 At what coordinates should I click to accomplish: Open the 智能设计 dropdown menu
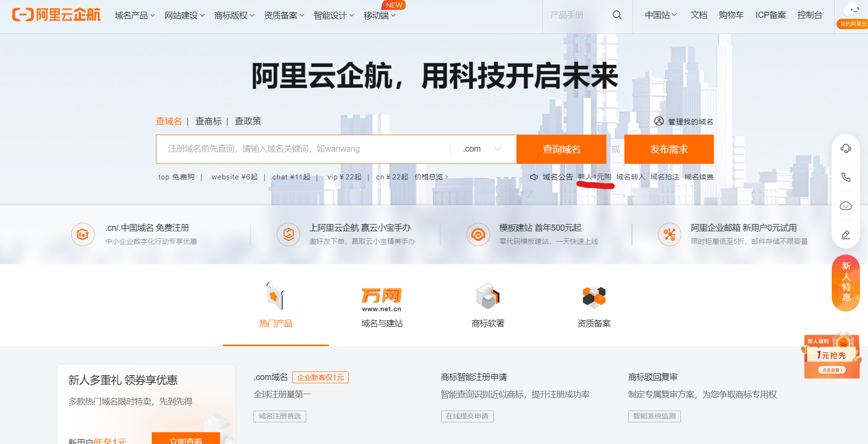pyautogui.click(x=334, y=16)
